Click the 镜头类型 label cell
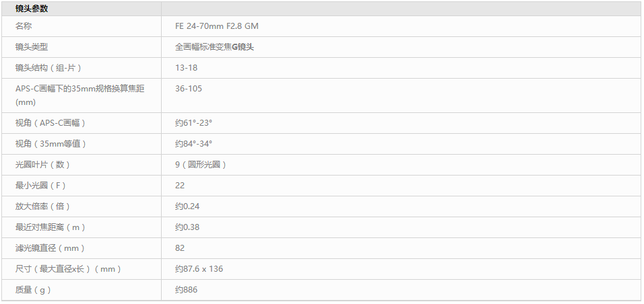This screenshot has height=304, width=644. (32, 47)
